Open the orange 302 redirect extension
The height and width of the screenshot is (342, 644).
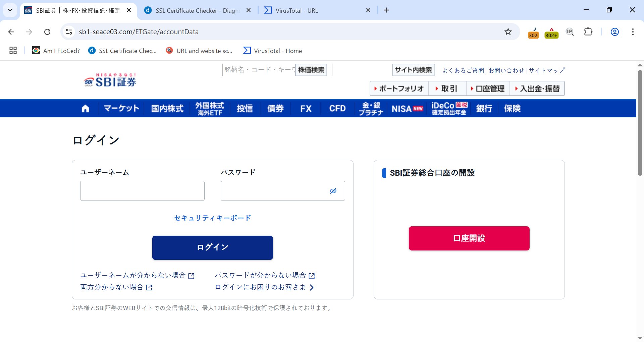click(x=533, y=33)
